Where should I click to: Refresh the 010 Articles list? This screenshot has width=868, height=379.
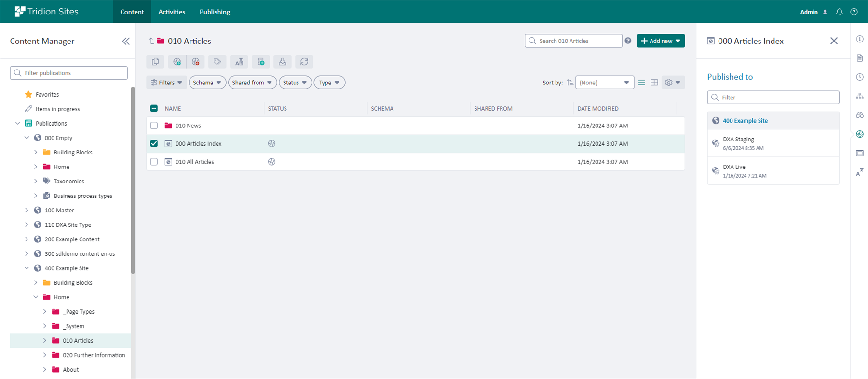304,62
